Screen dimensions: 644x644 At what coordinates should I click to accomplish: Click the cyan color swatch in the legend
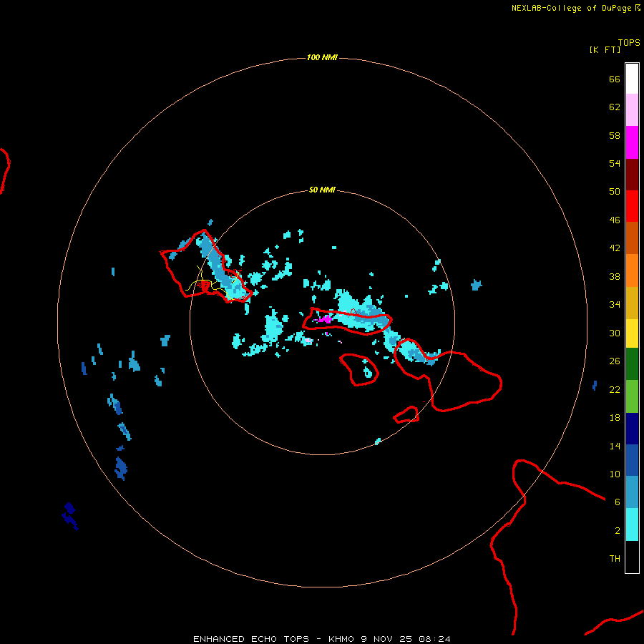click(x=632, y=525)
